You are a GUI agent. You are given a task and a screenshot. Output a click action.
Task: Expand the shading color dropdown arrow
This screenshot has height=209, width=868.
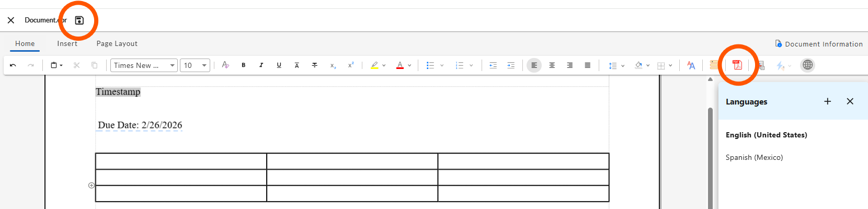click(x=648, y=65)
